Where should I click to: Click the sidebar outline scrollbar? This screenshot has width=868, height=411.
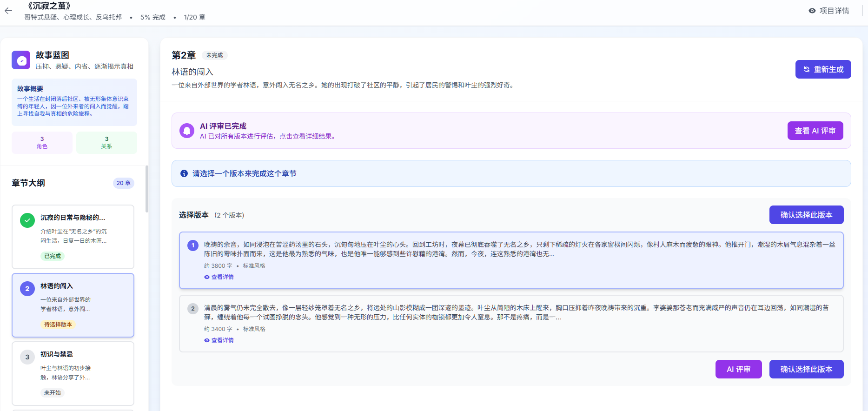point(147,189)
